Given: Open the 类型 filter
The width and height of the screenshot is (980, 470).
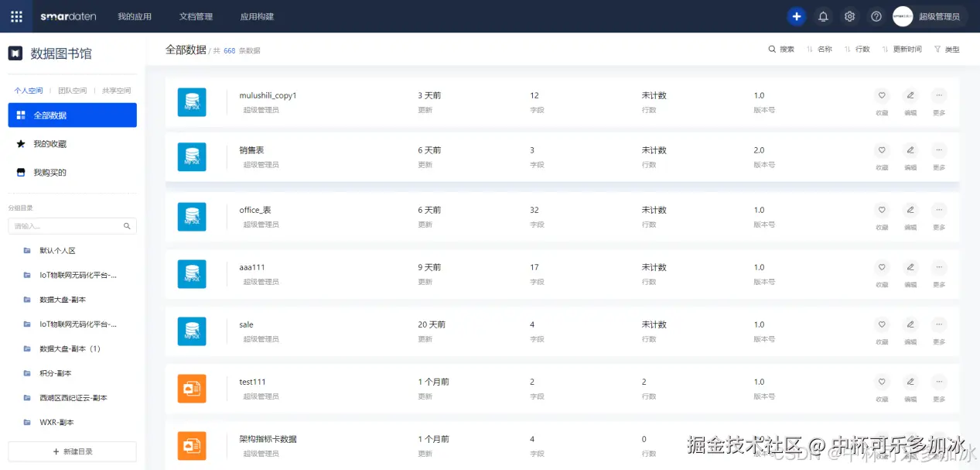Looking at the screenshot, I should click(x=947, y=49).
